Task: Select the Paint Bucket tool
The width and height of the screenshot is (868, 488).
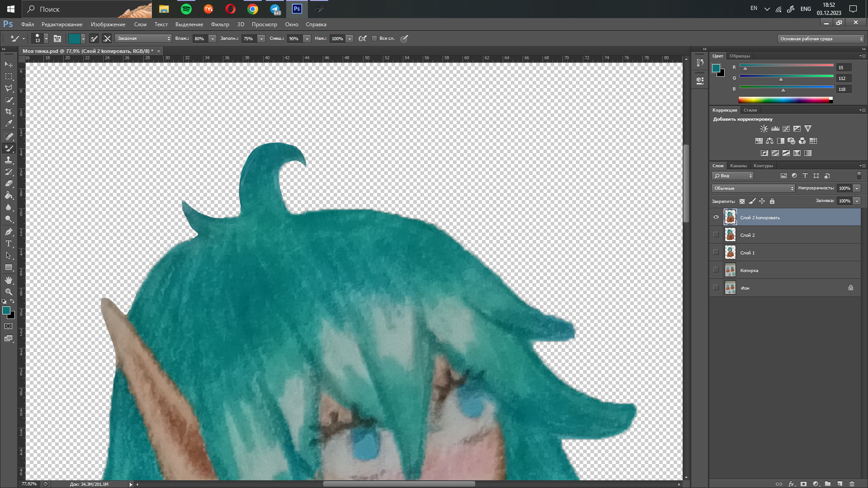Action: point(9,195)
